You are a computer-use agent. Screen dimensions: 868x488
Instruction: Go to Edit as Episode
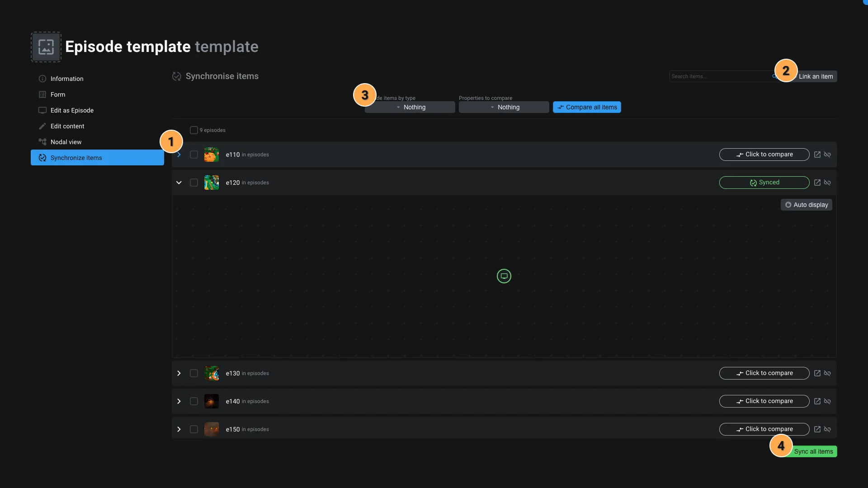[x=97, y=110]
